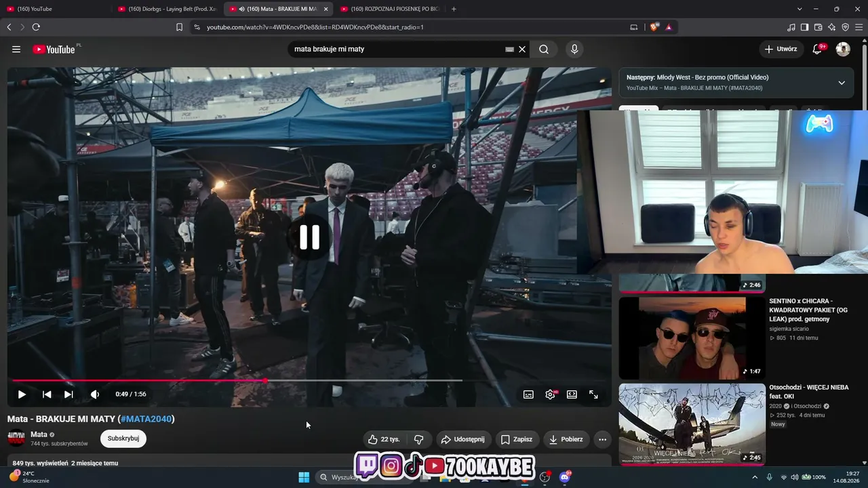
Task: Open the #MATA2040 hashtag link
Action: pyautogui.click(x=146, y=419)
